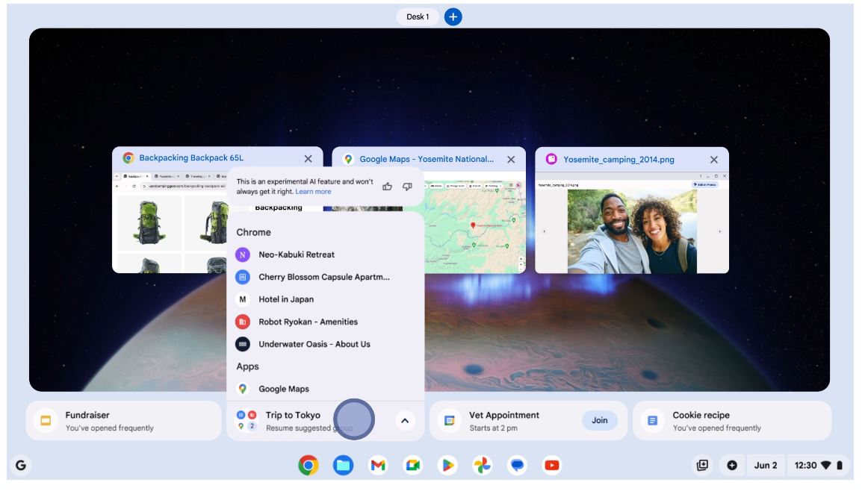This screenshot has width=868, height=497.
Task: Launch Play Store from the shelf
Action: pyautogui.click(x=448, y=466)
